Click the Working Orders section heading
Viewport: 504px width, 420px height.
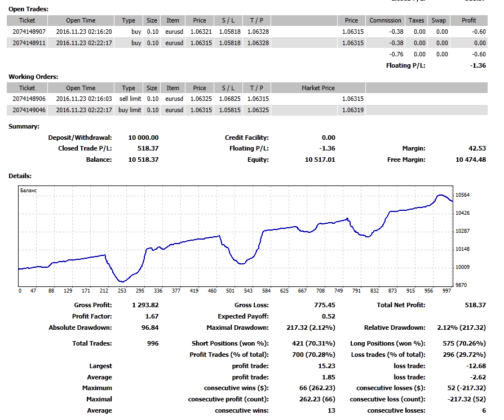(33, 77)
